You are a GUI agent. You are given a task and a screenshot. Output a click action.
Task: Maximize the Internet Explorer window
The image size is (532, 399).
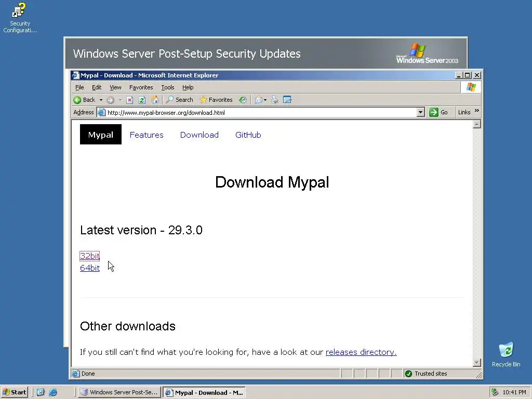pos(468,75)
